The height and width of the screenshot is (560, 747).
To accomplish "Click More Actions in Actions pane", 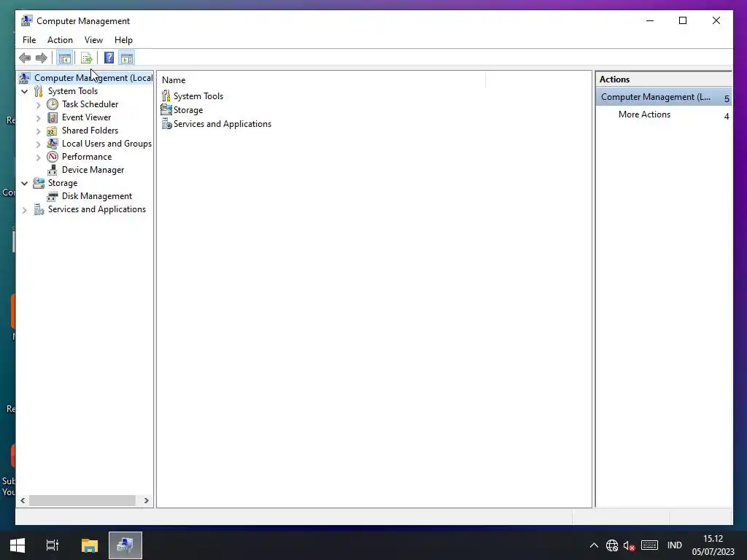I will tap(644, 114).
